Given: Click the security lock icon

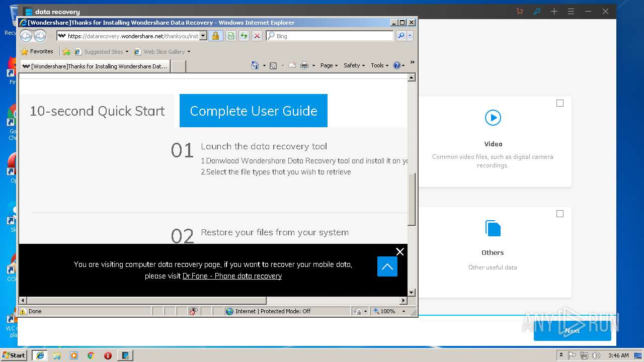Looking at the screenshot, I should 215,36.
